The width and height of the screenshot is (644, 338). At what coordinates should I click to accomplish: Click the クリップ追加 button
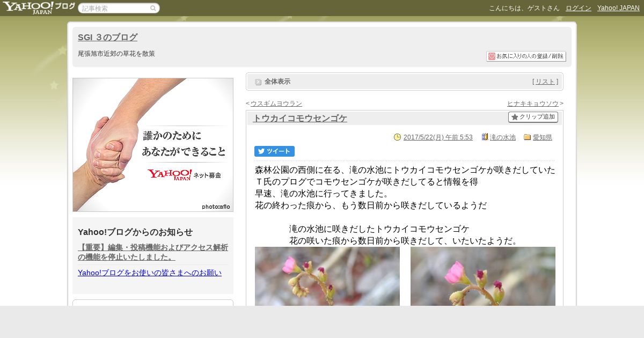point(533,117)
